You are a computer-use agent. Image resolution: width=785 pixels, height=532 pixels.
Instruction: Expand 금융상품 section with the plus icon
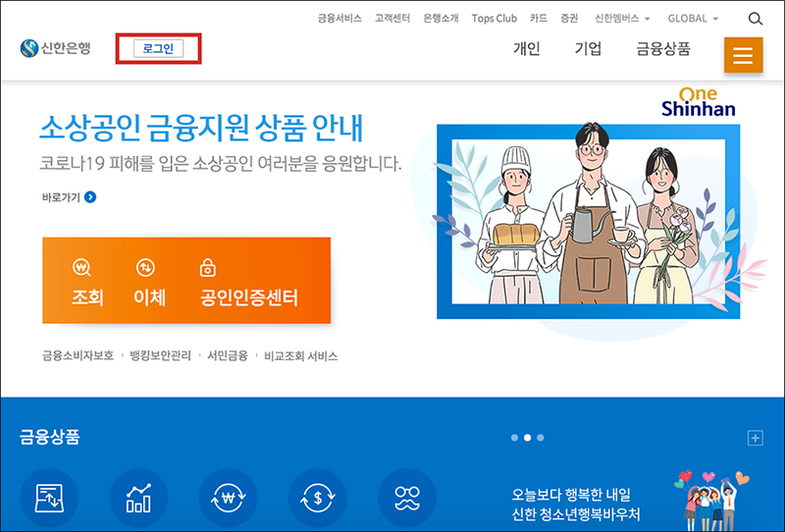coord(755,438)
